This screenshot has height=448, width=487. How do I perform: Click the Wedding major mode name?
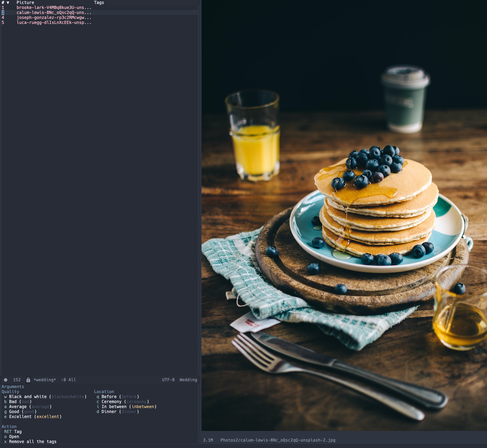coord(188,380)
